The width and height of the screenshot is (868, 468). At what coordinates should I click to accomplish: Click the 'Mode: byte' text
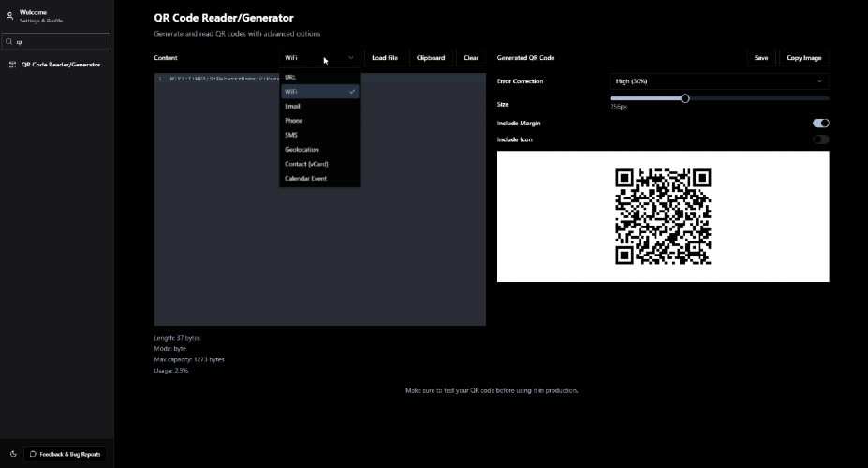tap(169, 348)
